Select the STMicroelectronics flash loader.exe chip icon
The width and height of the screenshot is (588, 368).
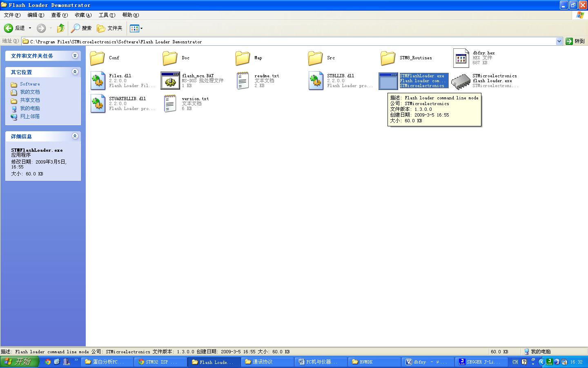point(461,81)
